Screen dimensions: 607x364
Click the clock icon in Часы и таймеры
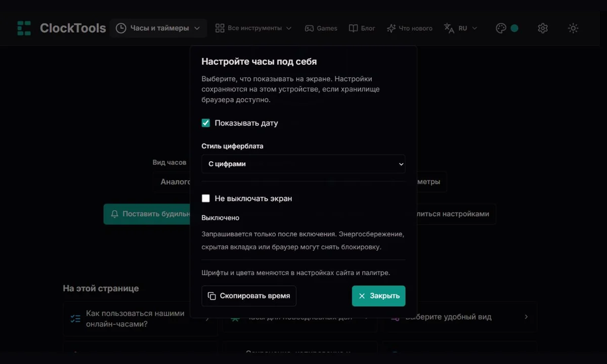click(x=121, y=28)
